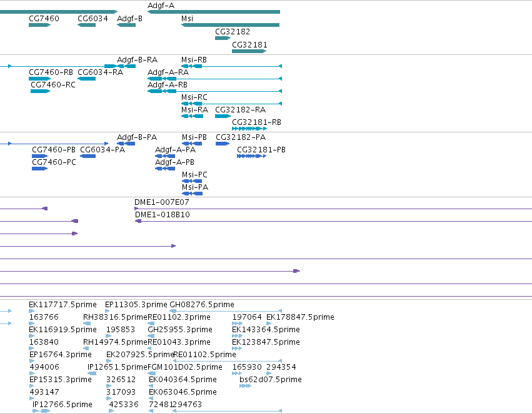Click the 197064 EST label
532x414 pixels.
pyautogui.click(x=247, y=317)
